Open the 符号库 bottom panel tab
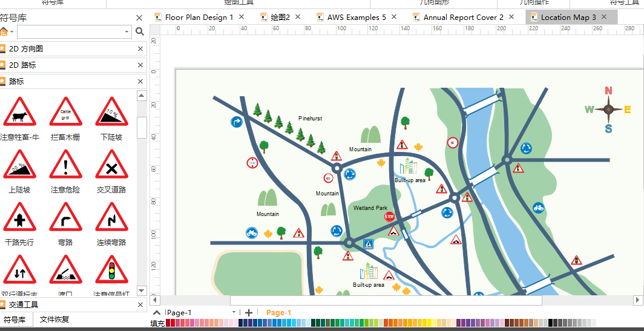Image resolution: width=644 pixels, height=331 pixels. 15,319
